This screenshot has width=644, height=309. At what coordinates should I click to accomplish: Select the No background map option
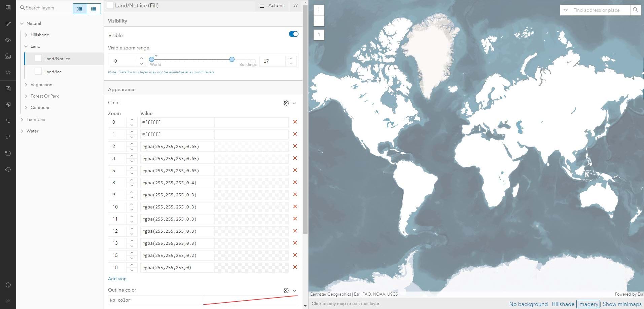point(528,304)
